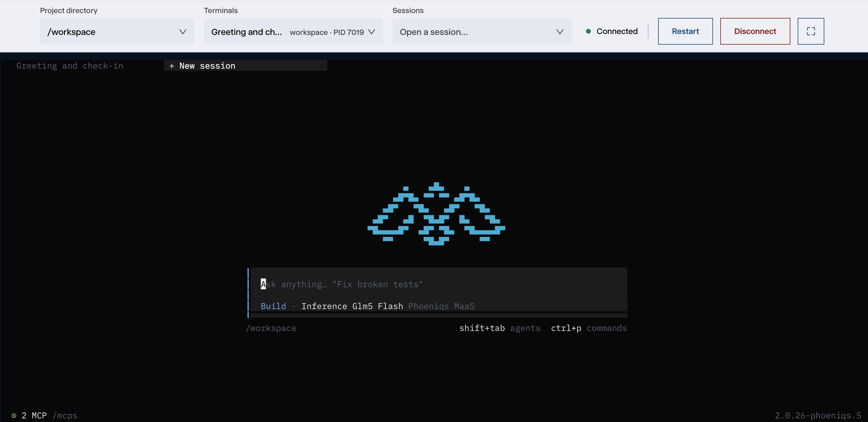Click the 2 MCP status entry
The image size is (868, 422).
[x=34, y=416]
